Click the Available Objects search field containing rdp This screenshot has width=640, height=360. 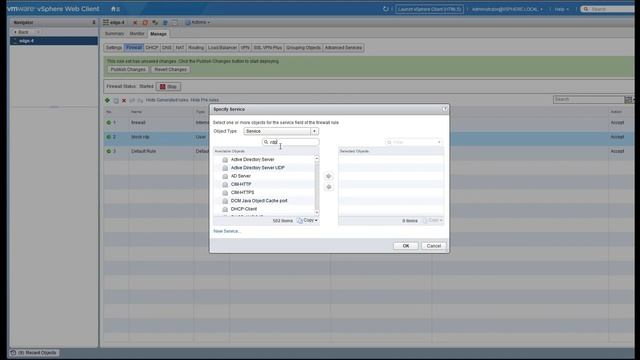(291, 142)
